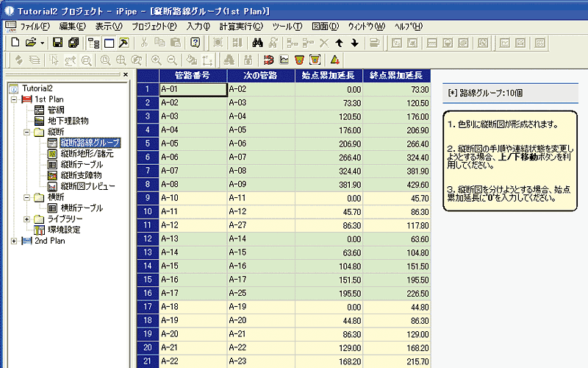Open the 図面(D) menu
588x368 pixels.
click(325, 26)
